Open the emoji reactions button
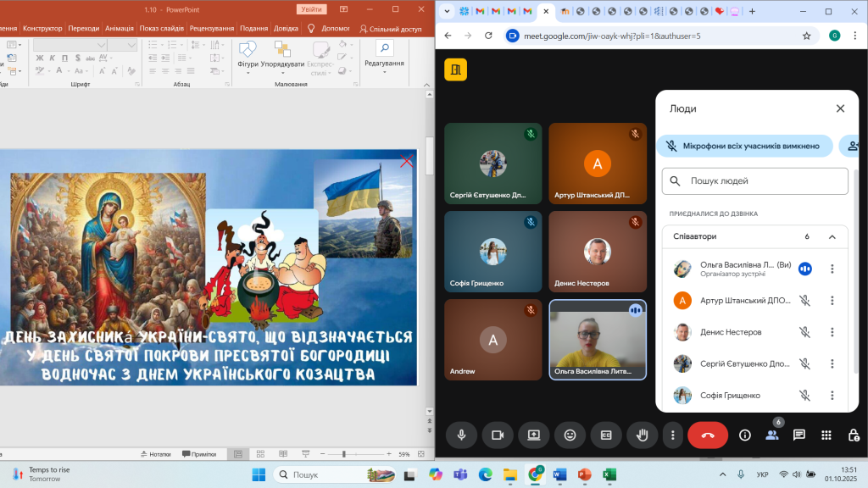The width and height of the screenshot is (868, 488). [570, 435]
